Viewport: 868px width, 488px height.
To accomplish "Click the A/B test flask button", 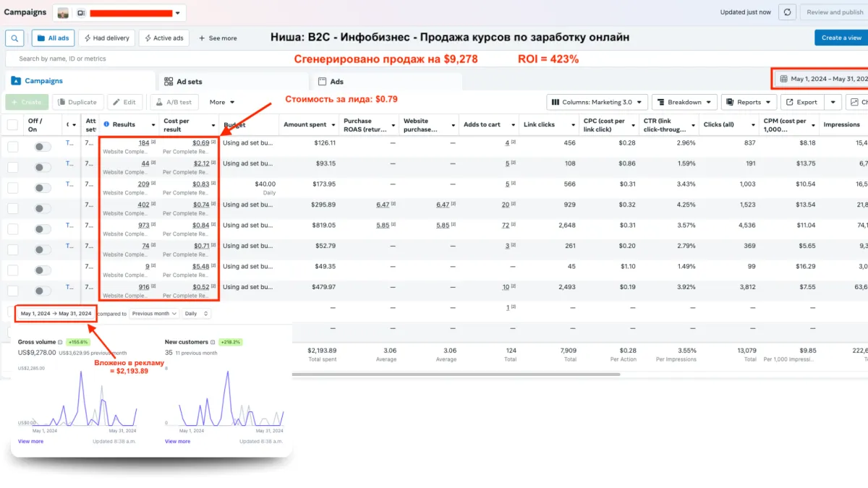I will tap(174, 103).
